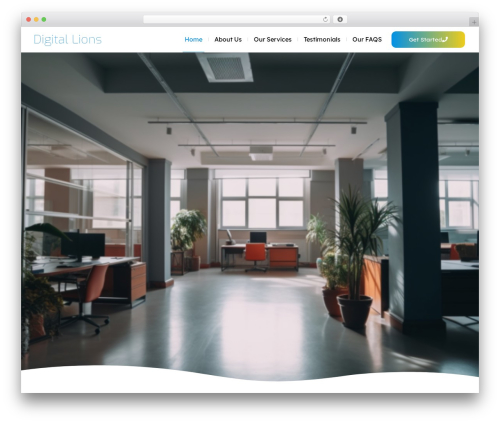The height and width of the screenshot is (423, 500).
Task: Click the Digital Lions site logo
Action: pyautogui.click(x=67, y=39)
